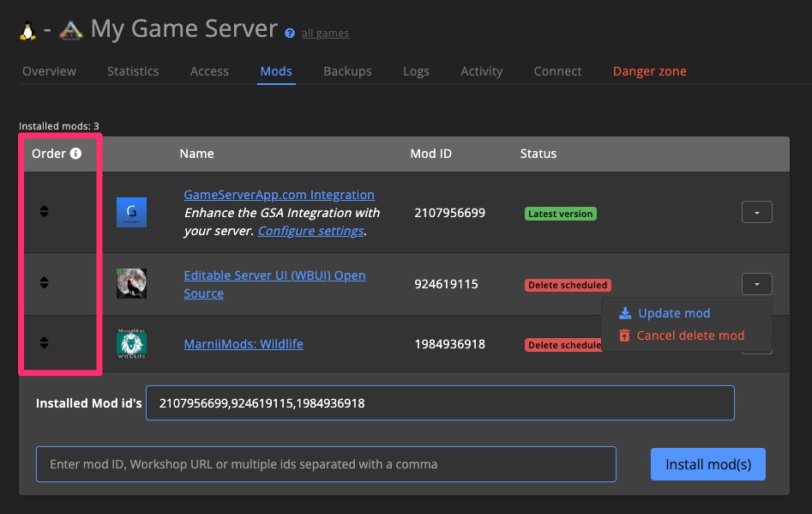Viewport: 812px width, 514px height.
Task: Click the reorder handle for GameServerApp.com Integration
Action: pos(44,212)
